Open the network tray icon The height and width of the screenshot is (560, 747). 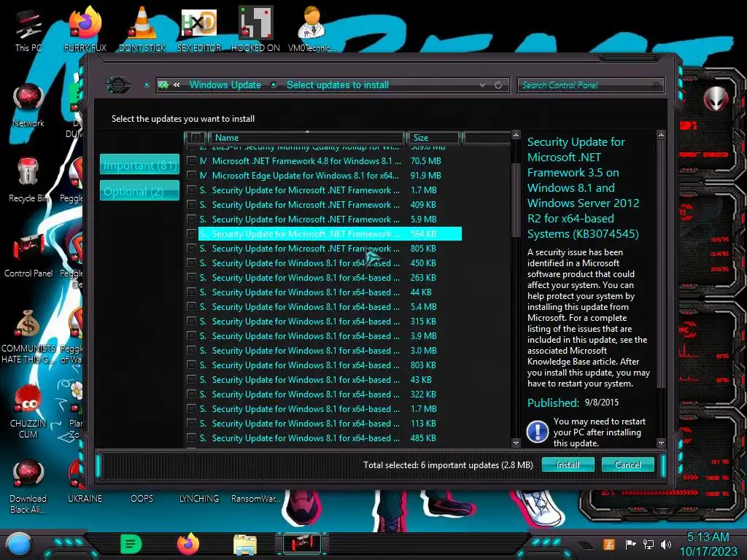pos(649,544)
